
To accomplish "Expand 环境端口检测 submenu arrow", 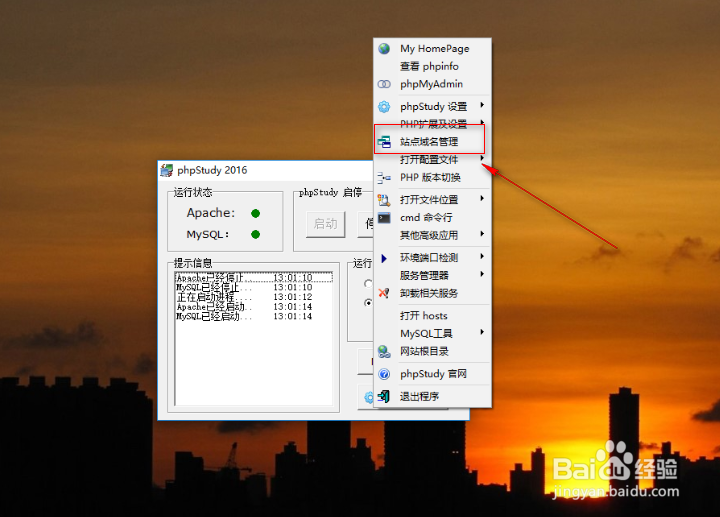I will [482, 256].
